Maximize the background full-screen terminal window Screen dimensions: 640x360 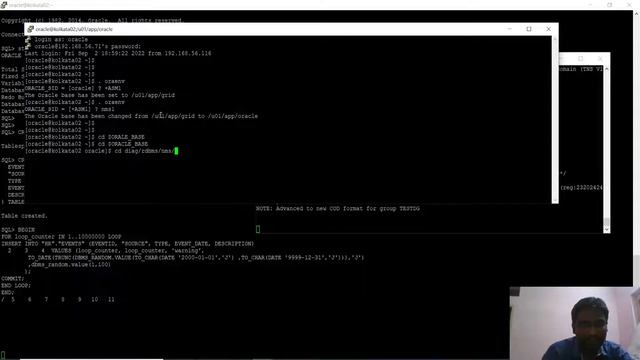pos(610,5)
